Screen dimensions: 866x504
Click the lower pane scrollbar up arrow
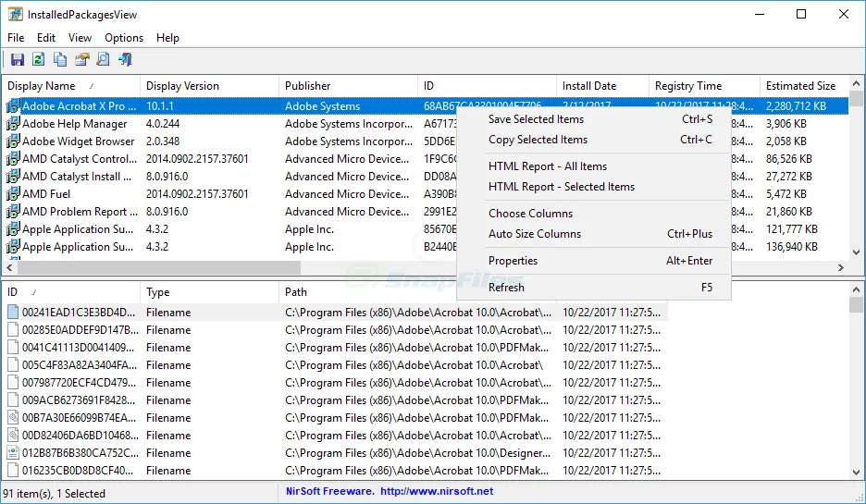tap(856, 289)
